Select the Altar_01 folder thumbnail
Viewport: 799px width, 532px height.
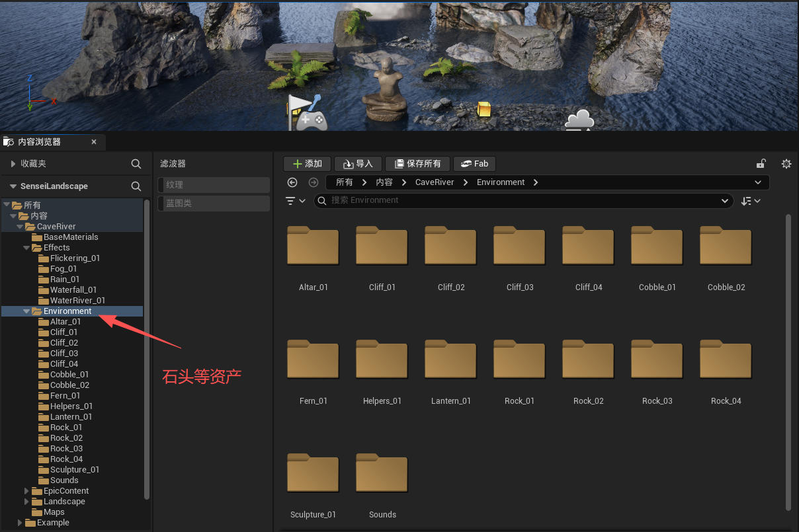click(x=314, y=246)
